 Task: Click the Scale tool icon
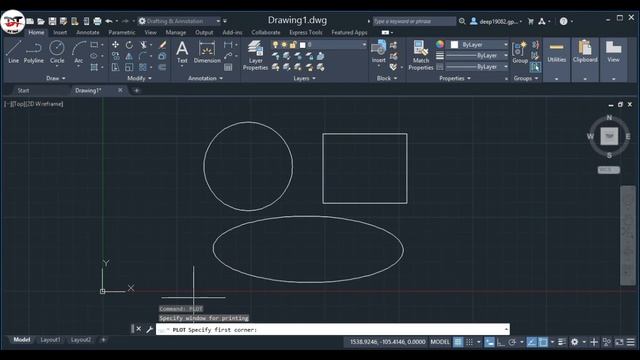click(129, 67)
